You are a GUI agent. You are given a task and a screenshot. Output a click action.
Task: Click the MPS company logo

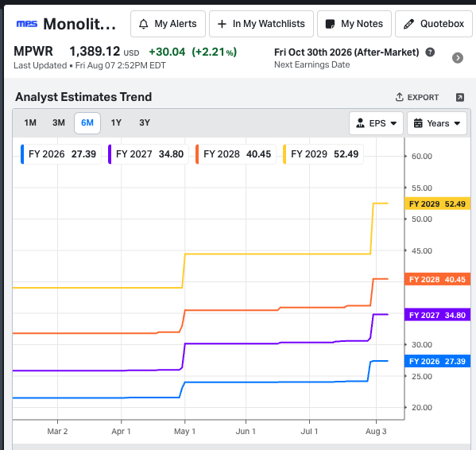coord(27,24)
